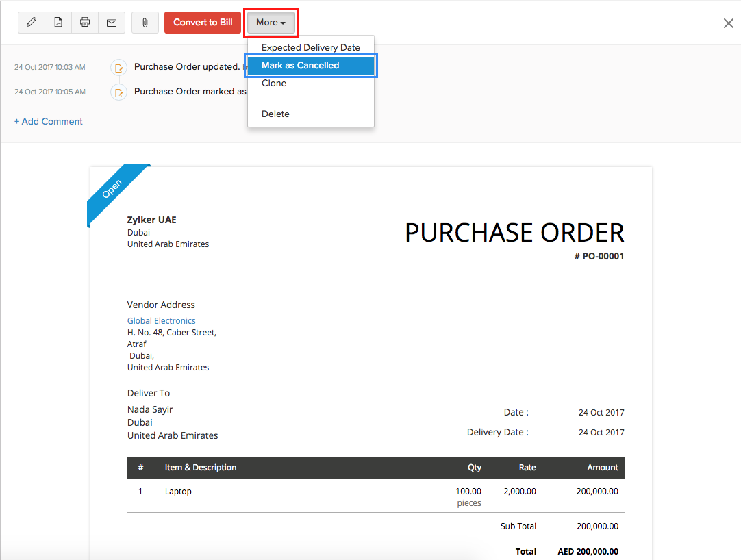Click the # PO-00001 order number
741x560 pixels.
[599, 256]
